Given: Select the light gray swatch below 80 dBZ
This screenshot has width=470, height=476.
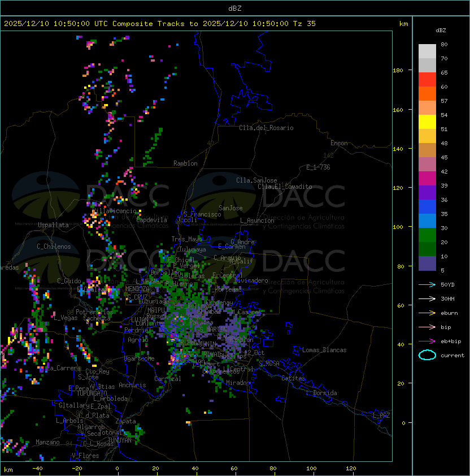Looking at the screenshot, I should [427, 51].
